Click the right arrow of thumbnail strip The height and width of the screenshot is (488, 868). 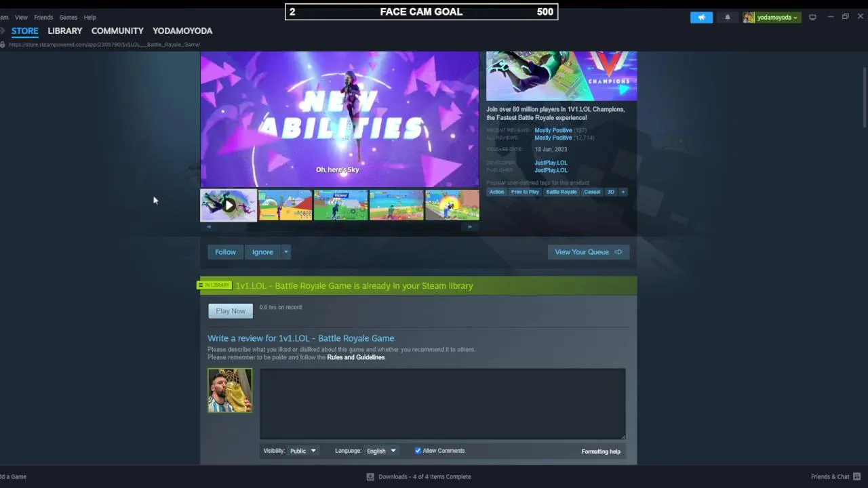(470, 227)
